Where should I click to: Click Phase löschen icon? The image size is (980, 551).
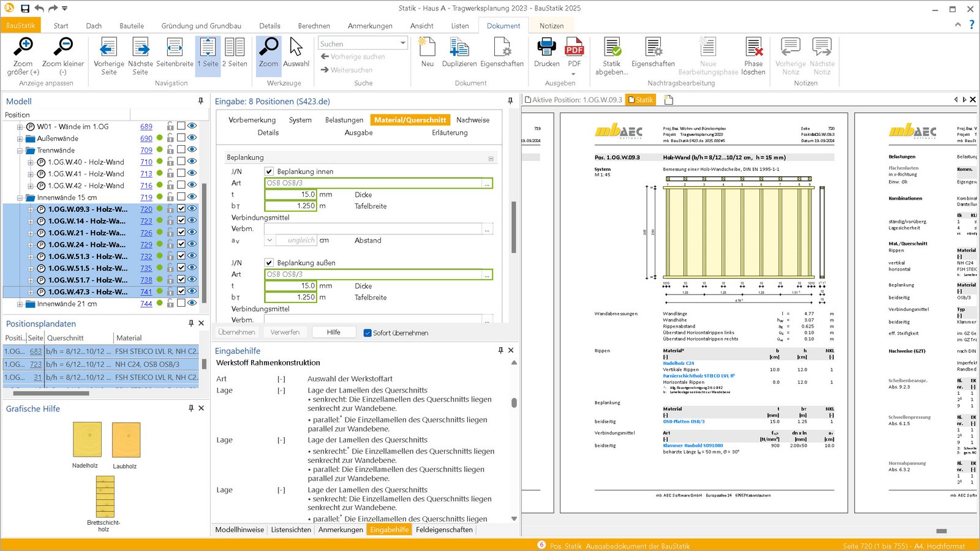[x=753, y=47]
